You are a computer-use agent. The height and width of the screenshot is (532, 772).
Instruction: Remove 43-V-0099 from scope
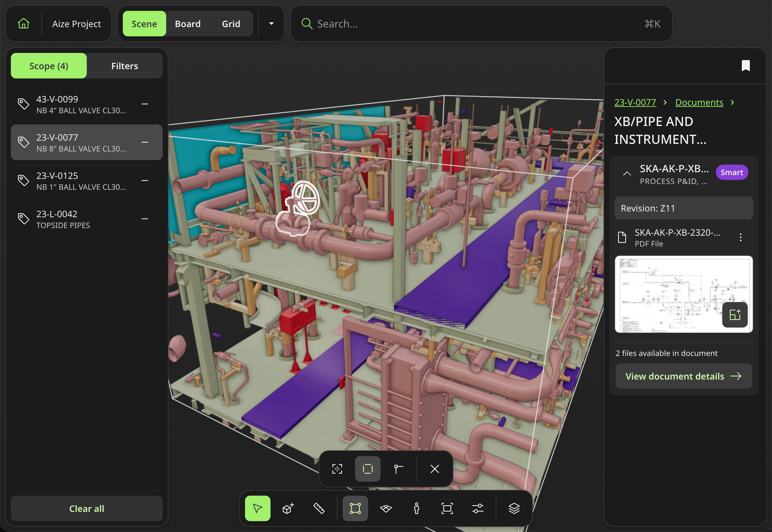click(x=145, y=104)
